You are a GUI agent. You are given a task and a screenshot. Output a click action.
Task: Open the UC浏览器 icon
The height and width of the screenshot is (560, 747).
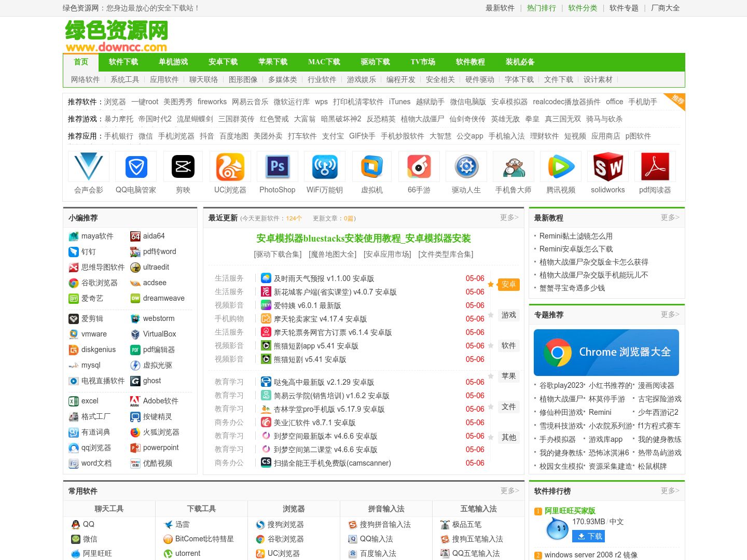230,166
